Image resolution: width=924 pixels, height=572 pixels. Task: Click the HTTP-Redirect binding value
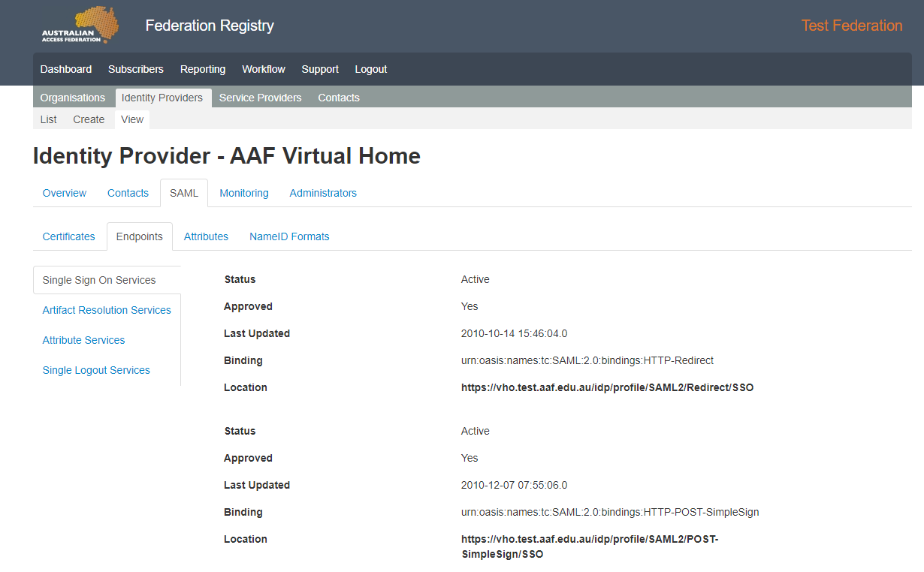click(x=587, y=361)
